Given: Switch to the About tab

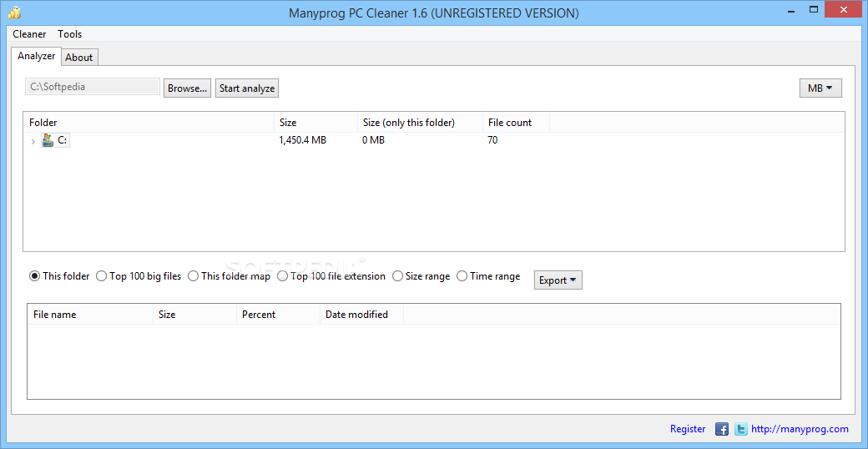Looking at the screenshot, I should tap(79, 57).
